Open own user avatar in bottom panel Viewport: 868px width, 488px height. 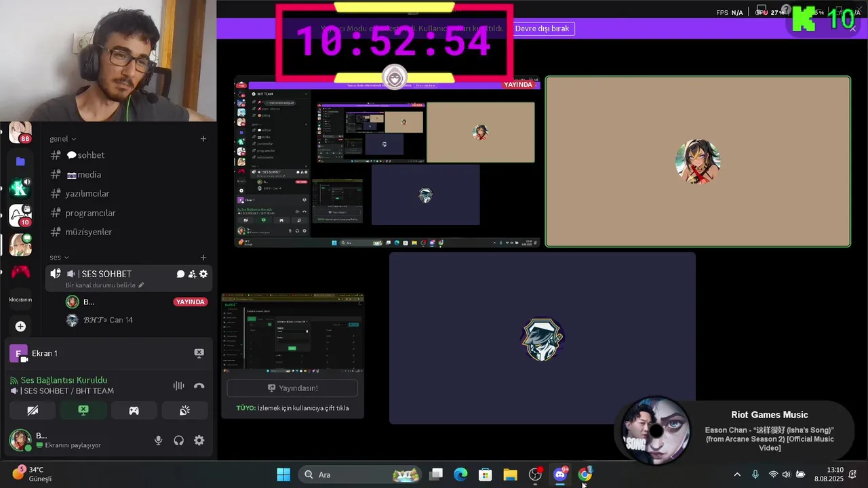point(20,441)
